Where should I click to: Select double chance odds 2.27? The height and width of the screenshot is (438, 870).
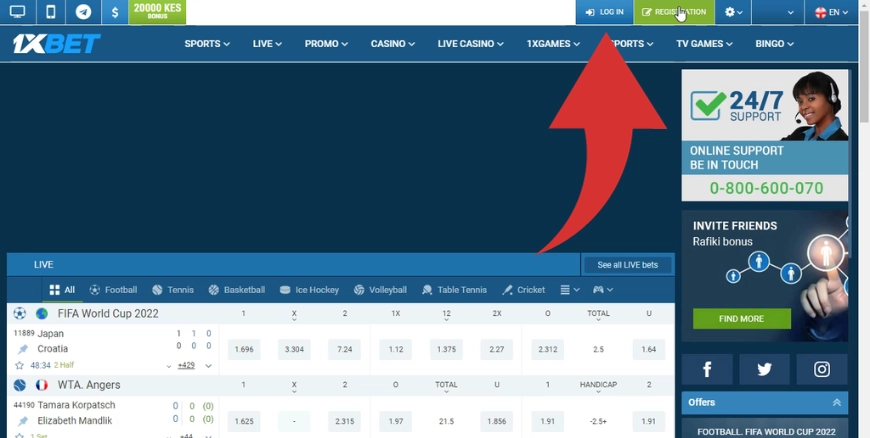(497, 349)
